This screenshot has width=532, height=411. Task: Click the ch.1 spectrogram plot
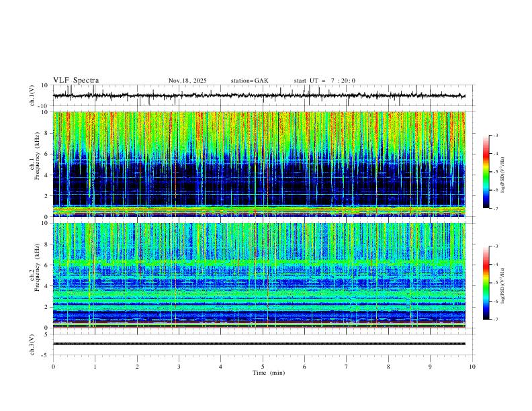pos(259,164)
